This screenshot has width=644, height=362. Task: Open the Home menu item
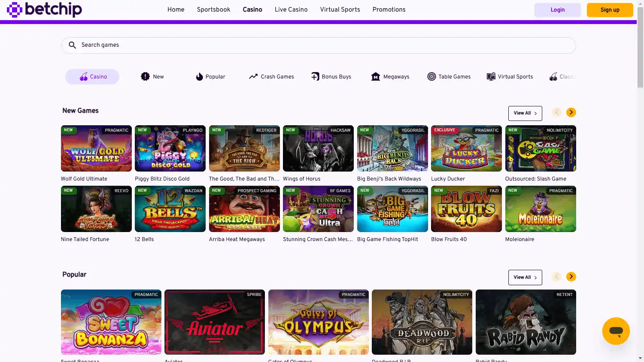[x=176, y=9]
